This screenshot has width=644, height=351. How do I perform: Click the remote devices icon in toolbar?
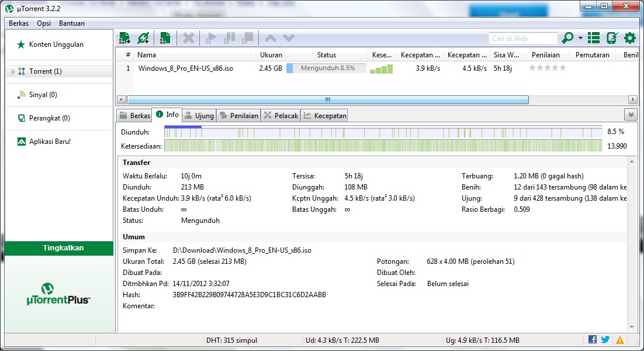point(612,38)
